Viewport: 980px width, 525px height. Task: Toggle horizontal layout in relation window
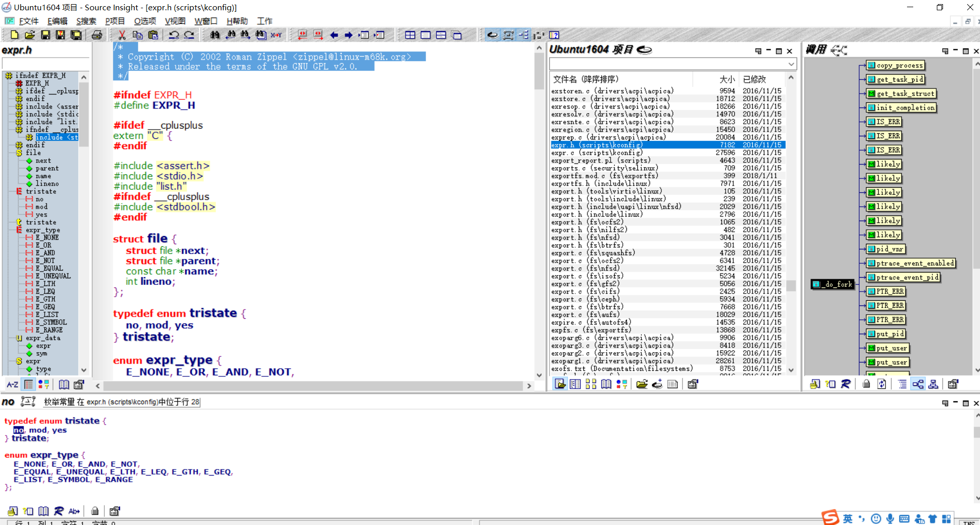tap(918, 384)
